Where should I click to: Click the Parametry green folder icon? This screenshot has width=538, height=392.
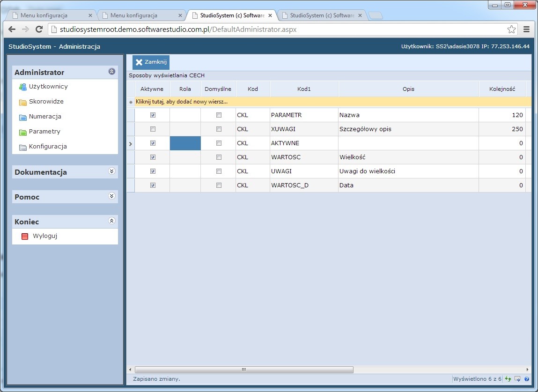pyautogui.click(x=22, y=132)
